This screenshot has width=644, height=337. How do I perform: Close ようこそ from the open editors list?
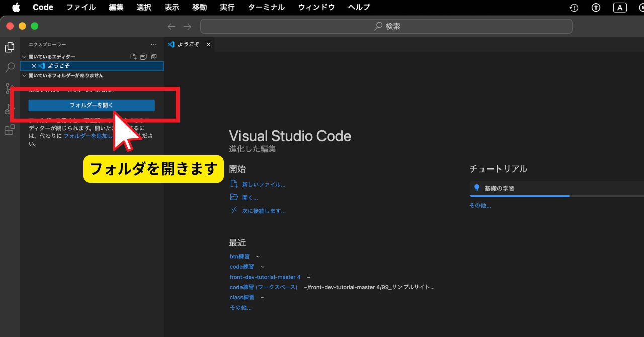click(x=34, y=66)
